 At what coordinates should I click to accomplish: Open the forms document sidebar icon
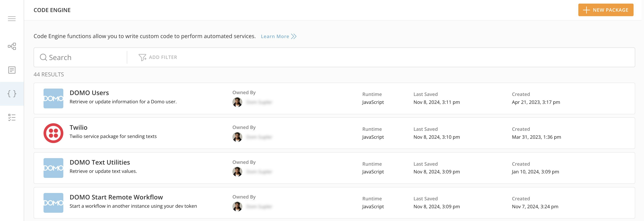12,70
